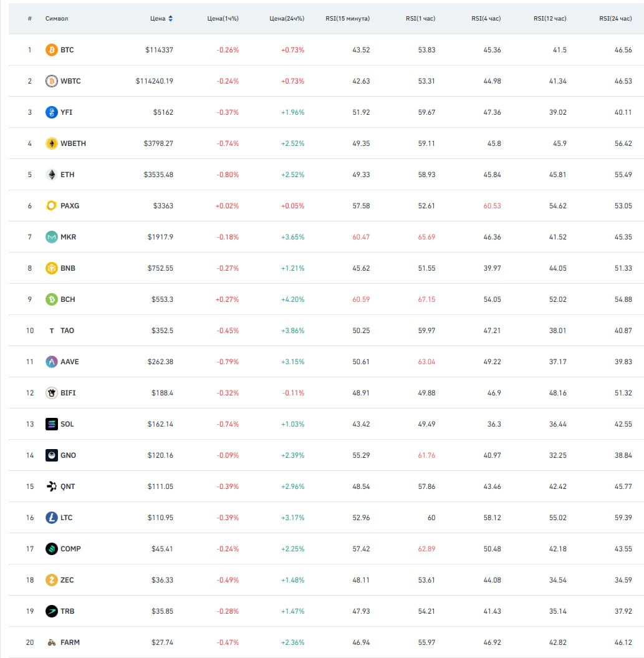Open the PAXG symbol link
This screenshot has height=658, width=644.
(x=70, y=206)
